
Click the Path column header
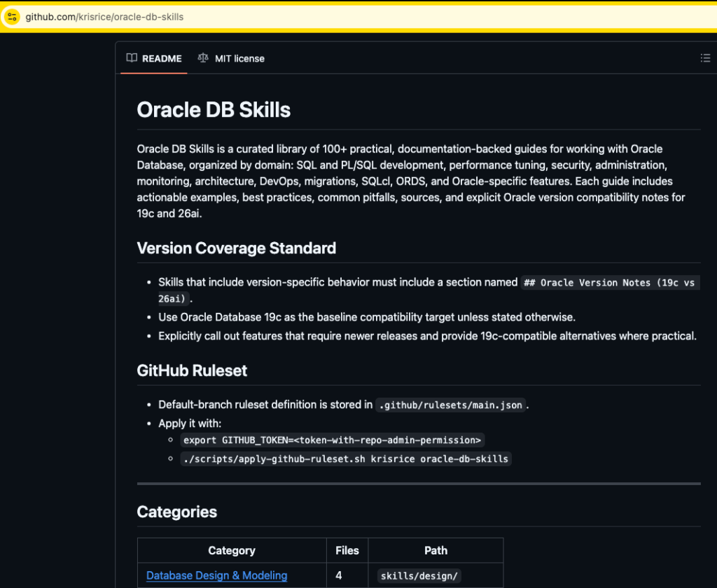436,550
